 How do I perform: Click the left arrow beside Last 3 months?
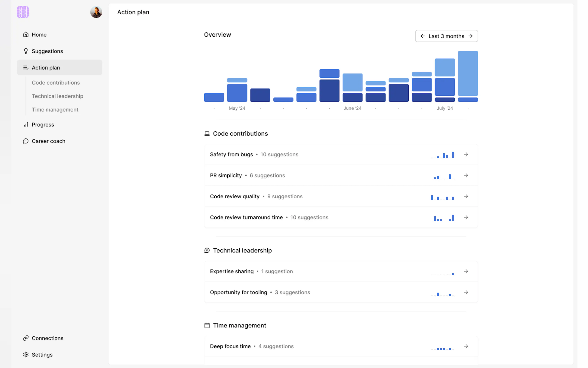[x=422, y=36]
